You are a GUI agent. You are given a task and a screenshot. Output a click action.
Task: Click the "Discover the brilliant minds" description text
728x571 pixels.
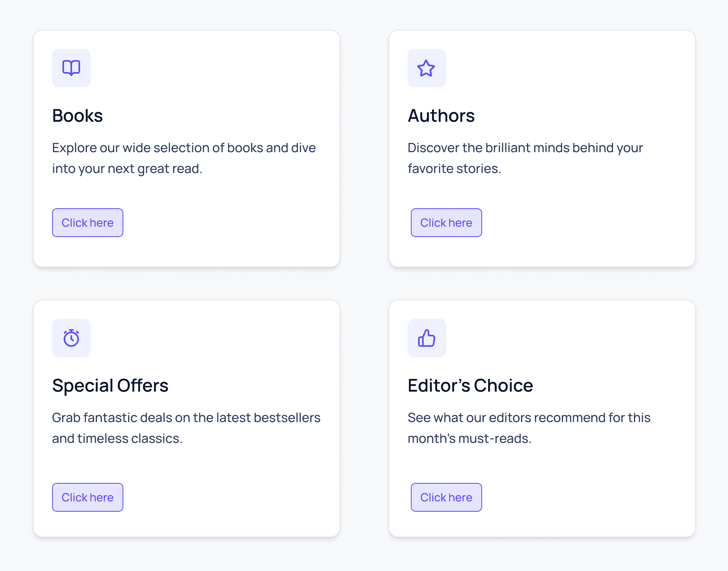525,148
